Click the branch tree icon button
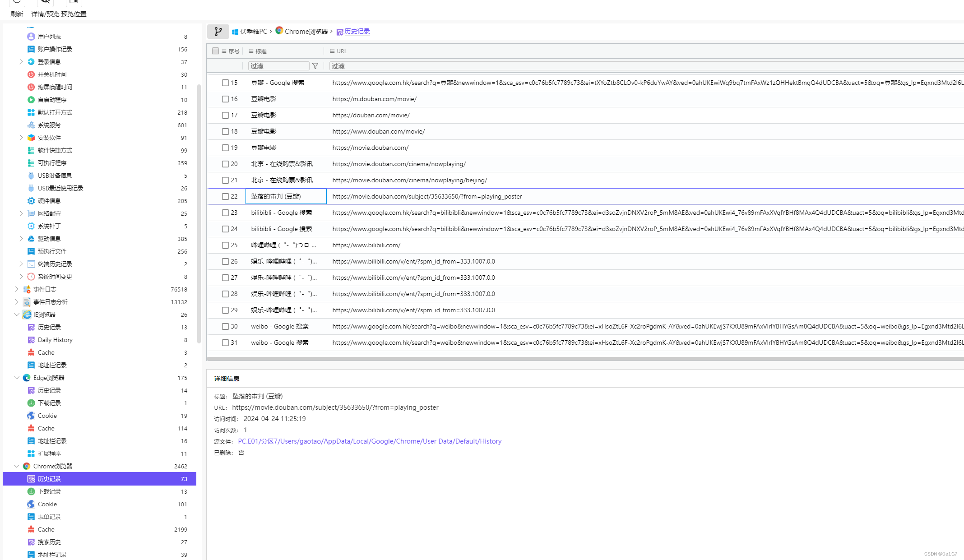The height and width of the screenshot is (560, 964). click(218, 32)
